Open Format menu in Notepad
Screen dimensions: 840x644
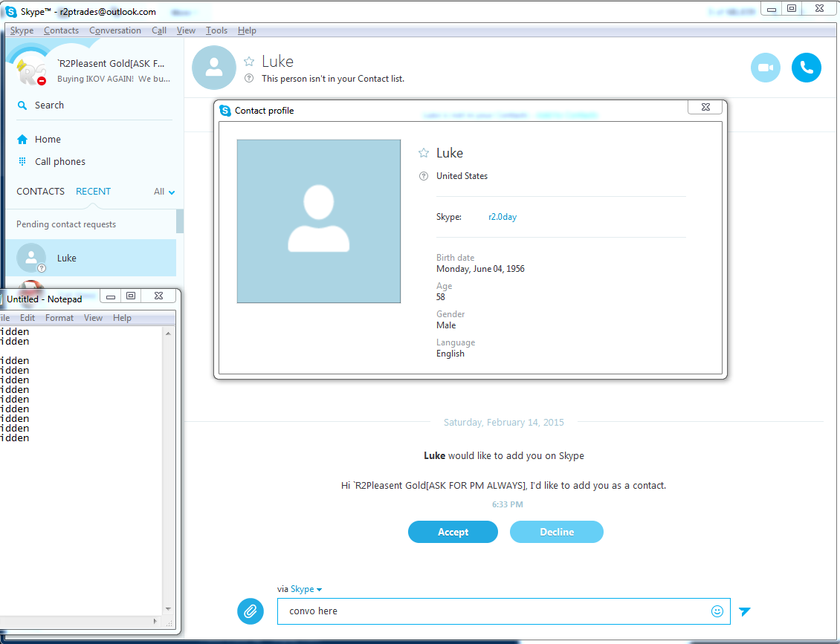(59, 318)
